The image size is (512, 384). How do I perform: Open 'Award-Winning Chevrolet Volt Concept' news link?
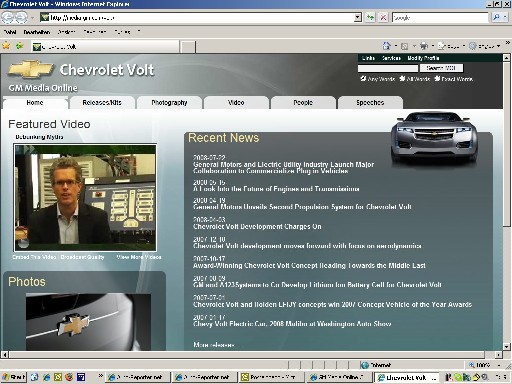click(x=309, y=266)
